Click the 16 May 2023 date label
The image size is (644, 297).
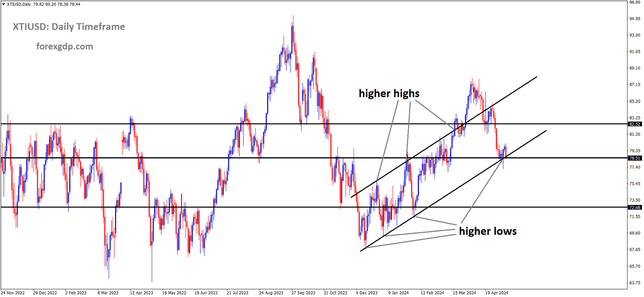tap(174, 293)
